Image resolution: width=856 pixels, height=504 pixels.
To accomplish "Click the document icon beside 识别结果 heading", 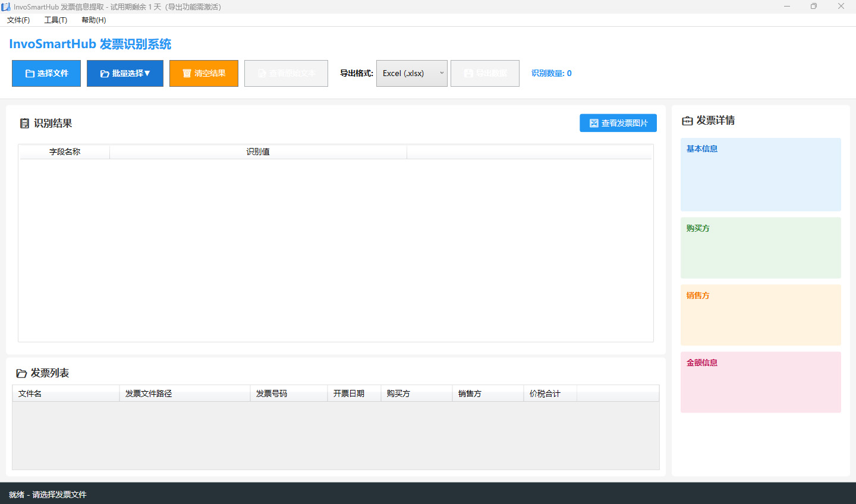I will 25,123.
